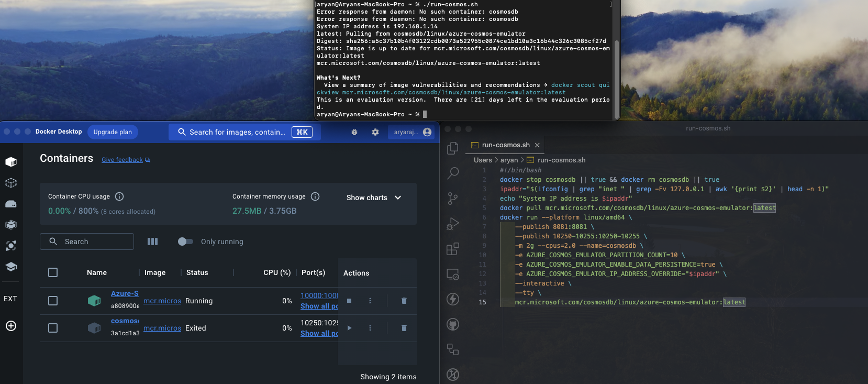Open column visibility options icon
The height and width of the screenshot is (384, 868).
[152, 242]
